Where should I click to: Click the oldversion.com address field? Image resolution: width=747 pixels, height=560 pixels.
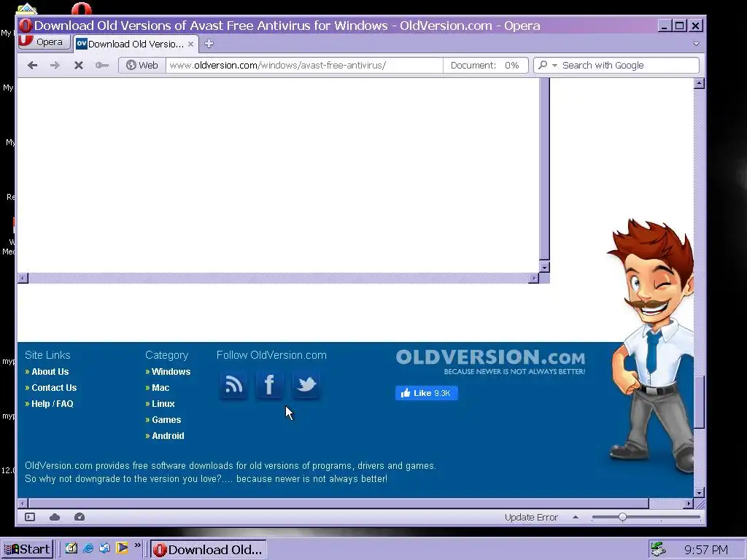pyautogui.click(x=304, y=65)
